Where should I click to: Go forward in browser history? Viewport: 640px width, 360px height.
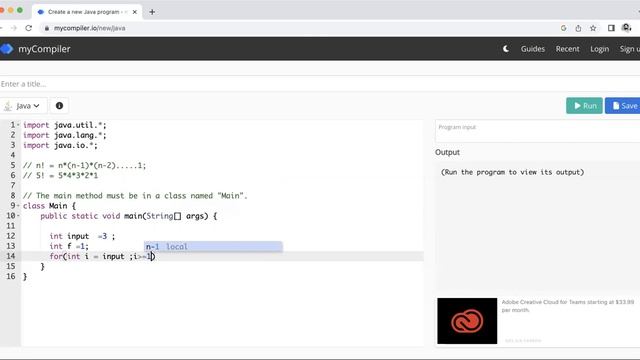[14, 28]
